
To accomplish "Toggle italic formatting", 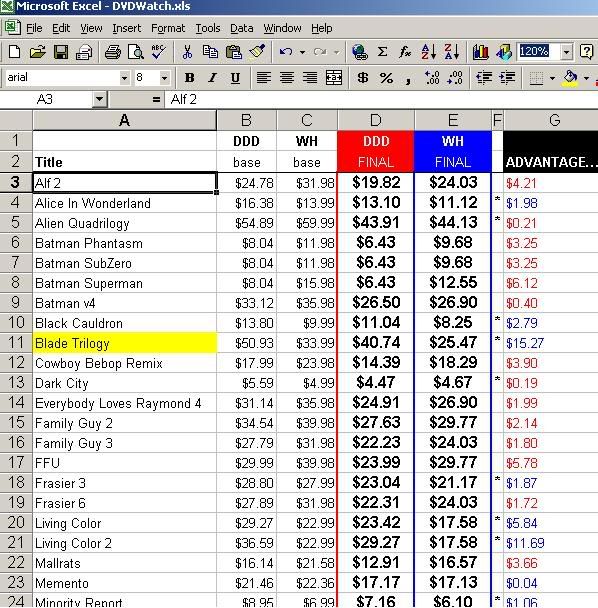I will point(212,78).
